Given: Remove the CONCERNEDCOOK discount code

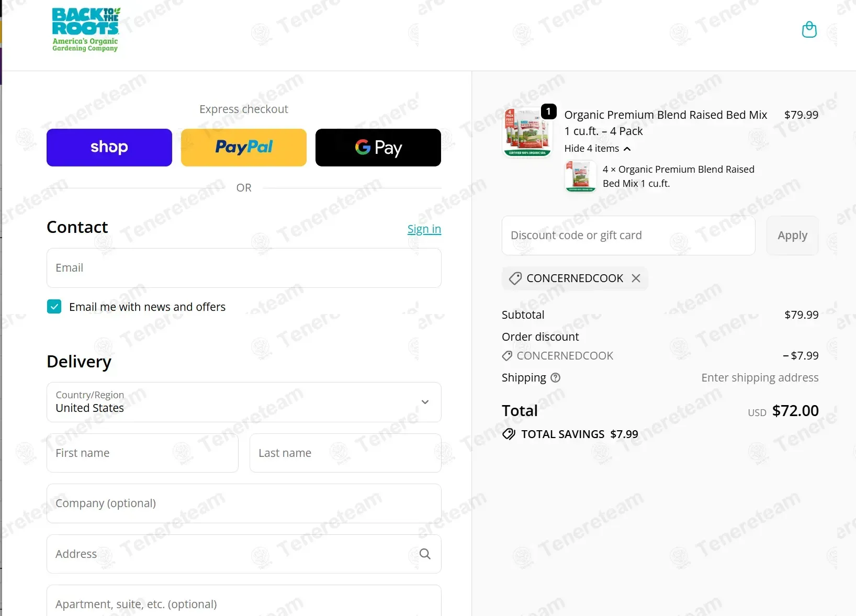Looking at the screenshot, I should click(636, 278).
